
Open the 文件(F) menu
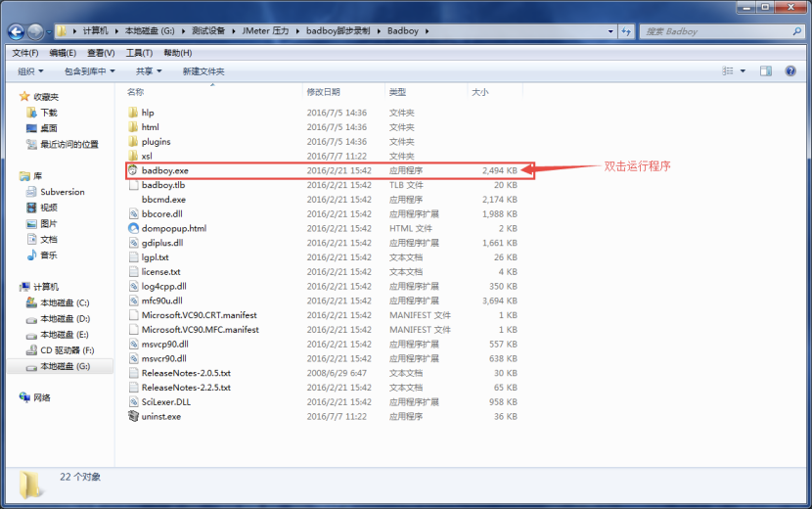[25, 53]
